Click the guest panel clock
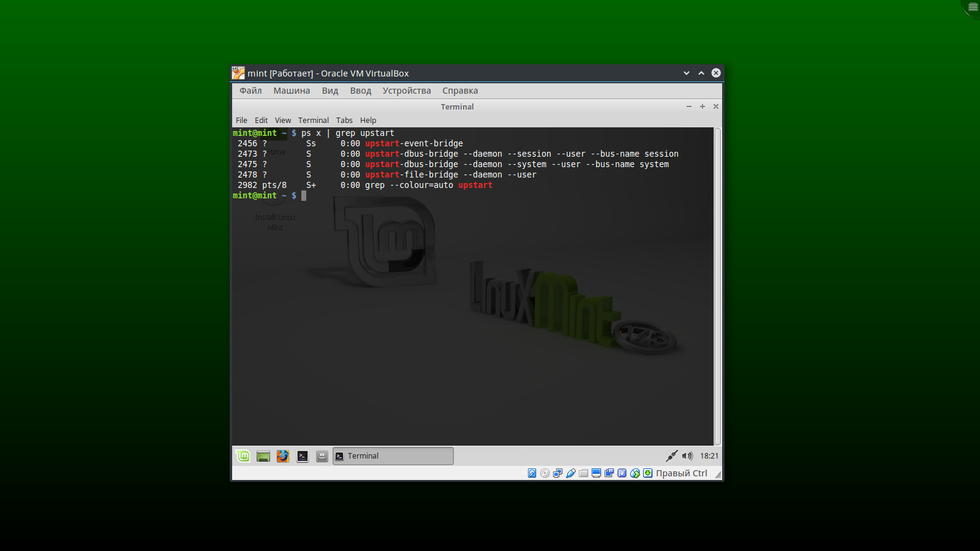 point(709,456)
